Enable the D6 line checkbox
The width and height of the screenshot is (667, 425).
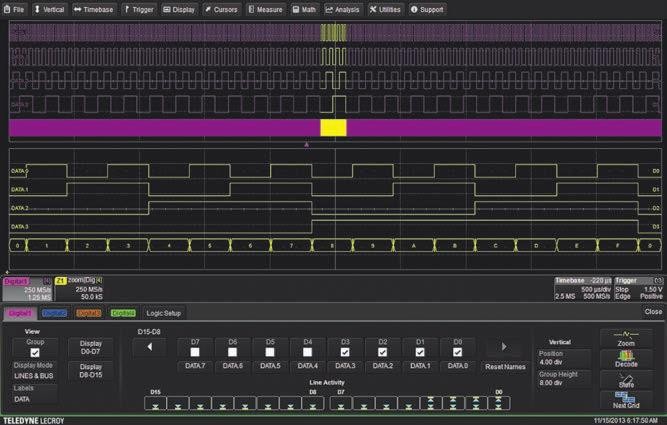[232, 352]
